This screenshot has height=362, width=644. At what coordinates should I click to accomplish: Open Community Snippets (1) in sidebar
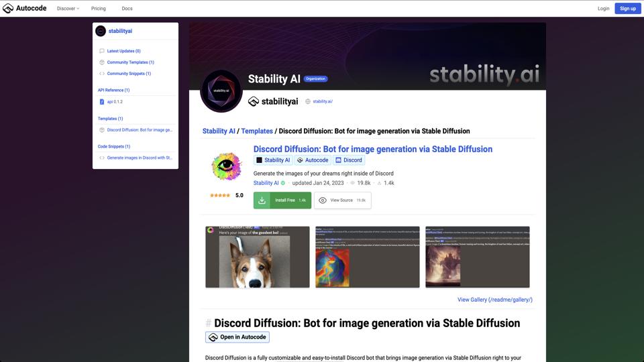[129, 74]
